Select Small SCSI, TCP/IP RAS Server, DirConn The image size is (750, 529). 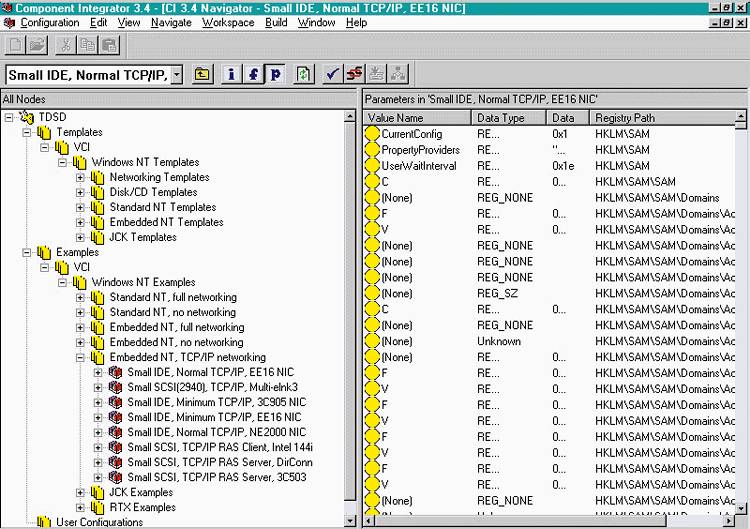220,463
